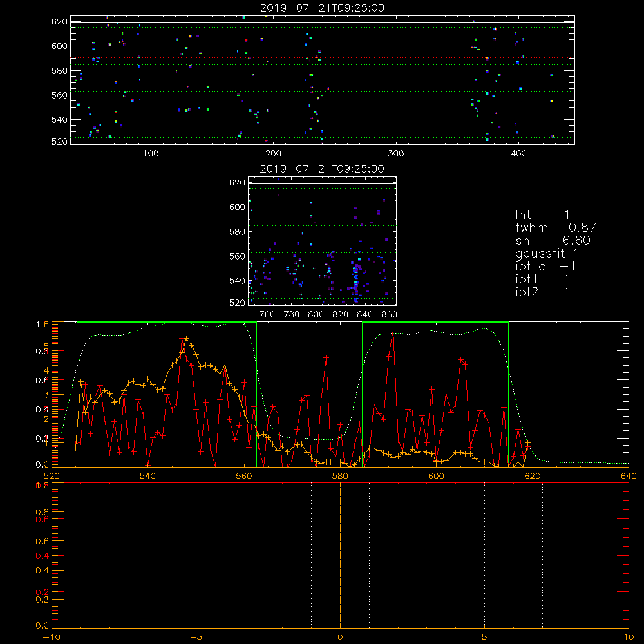This screenshot has width=644, height=644.
Task: Click the tallest red peak near 591
Action: coord(393,330)
